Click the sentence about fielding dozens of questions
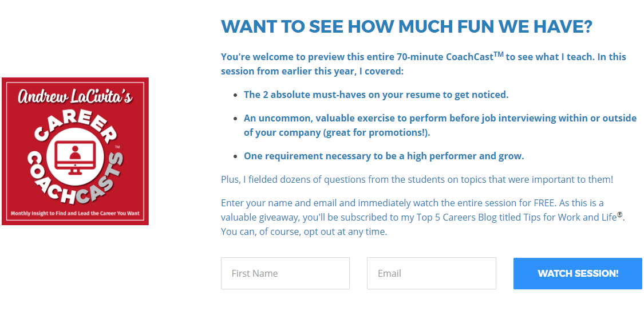Screen dimensions: 644x314 pyautogui.click(x=417, y=179)
